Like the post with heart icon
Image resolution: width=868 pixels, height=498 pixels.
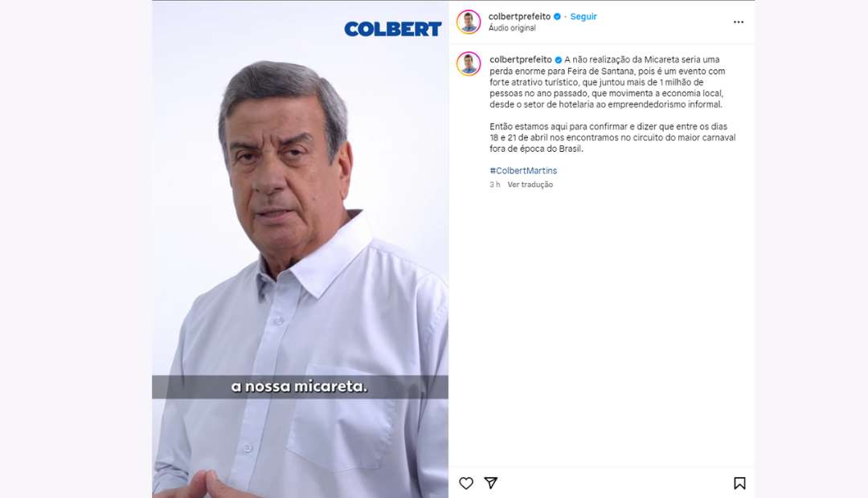466,483
